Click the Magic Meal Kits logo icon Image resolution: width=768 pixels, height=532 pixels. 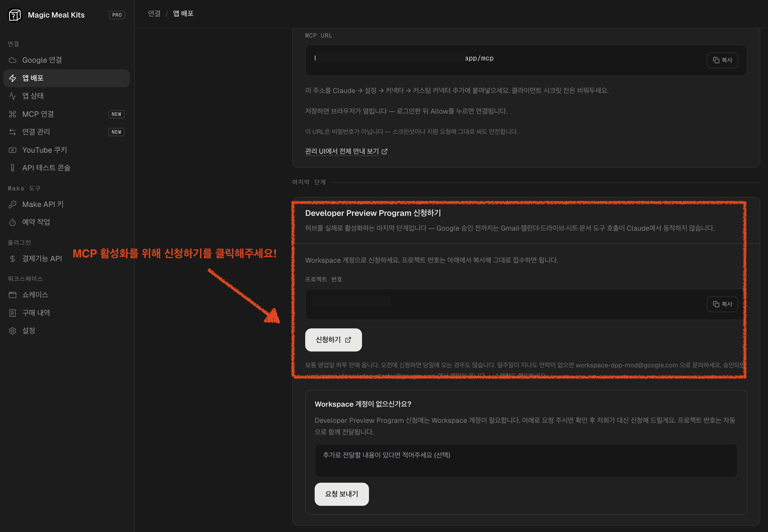[15, 15]
